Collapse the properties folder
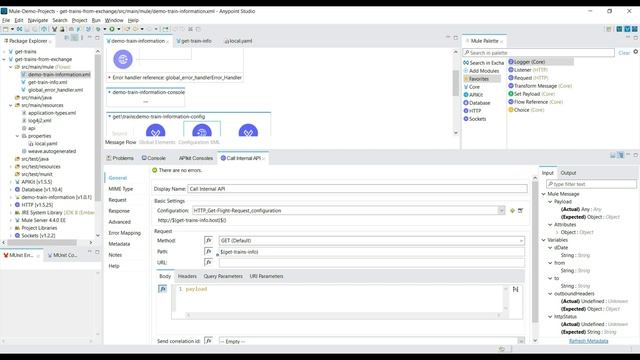Image resolution: width=640 pixels, height=360 pixels. [x=17, y=136]
